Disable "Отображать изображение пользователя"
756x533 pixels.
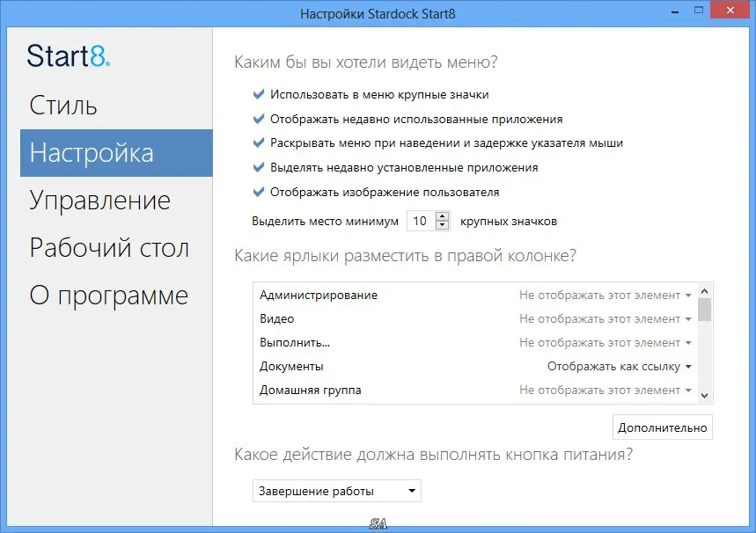[258, 191]
